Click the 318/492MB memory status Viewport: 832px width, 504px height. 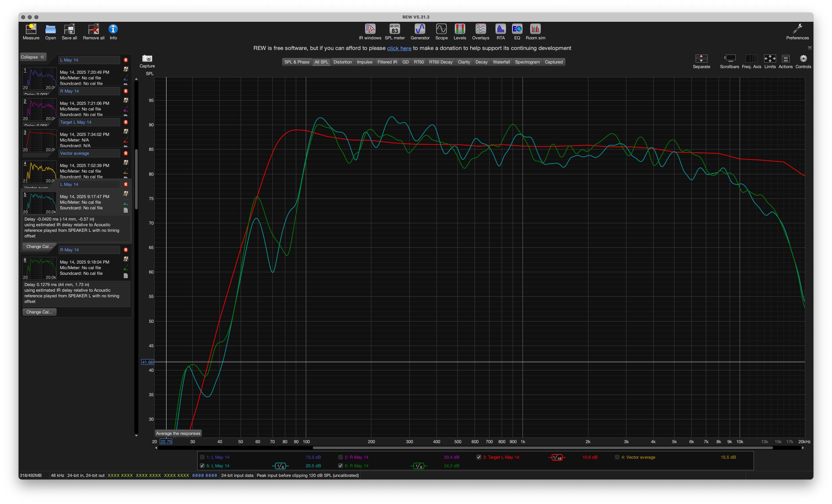click(x=31, y=475)
